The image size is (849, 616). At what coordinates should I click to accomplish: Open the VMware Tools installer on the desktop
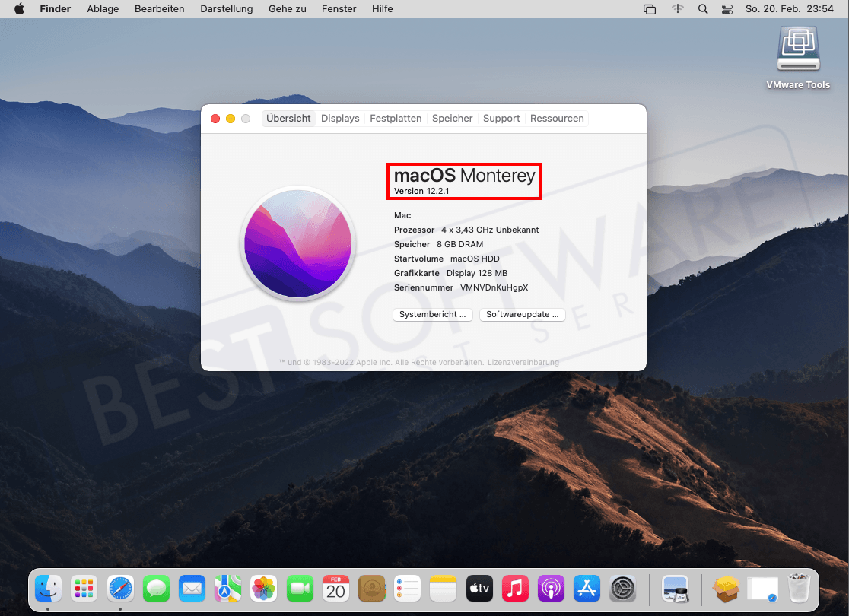(x=798, y=49)
